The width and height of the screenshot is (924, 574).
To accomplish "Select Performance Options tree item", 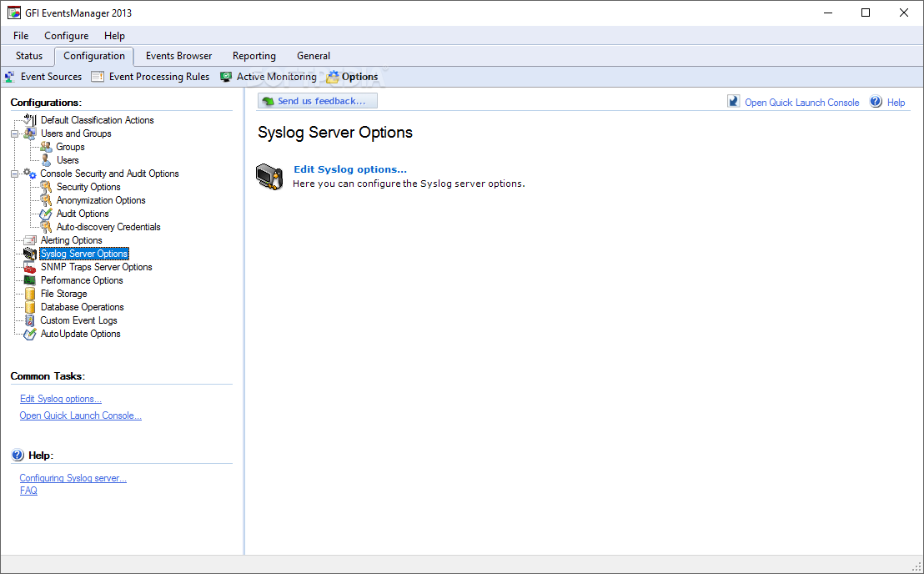I will [x=82, y=280].
